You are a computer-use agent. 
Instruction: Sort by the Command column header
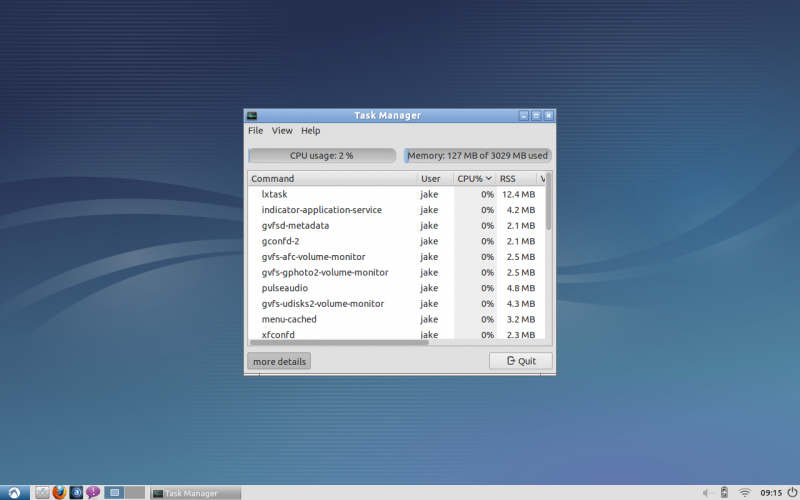click(333, 179)
